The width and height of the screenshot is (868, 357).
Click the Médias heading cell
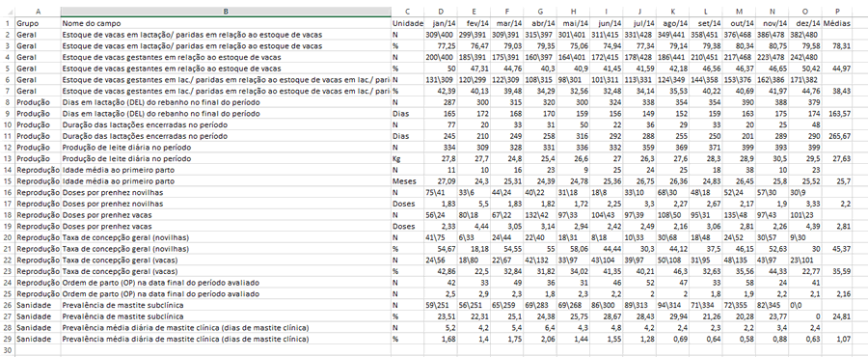pos(837,24)
